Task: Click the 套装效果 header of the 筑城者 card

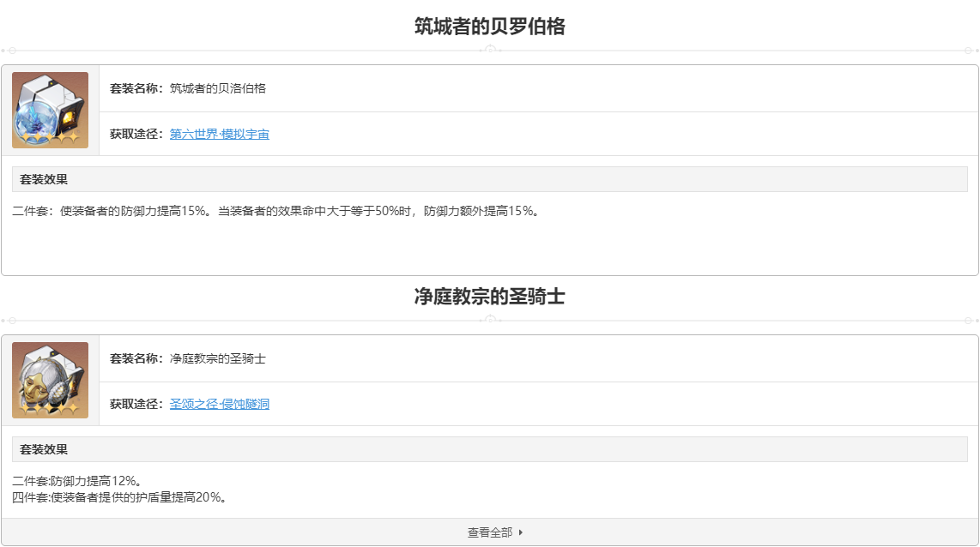Action: pyautogui.click(x=490, y=179)
